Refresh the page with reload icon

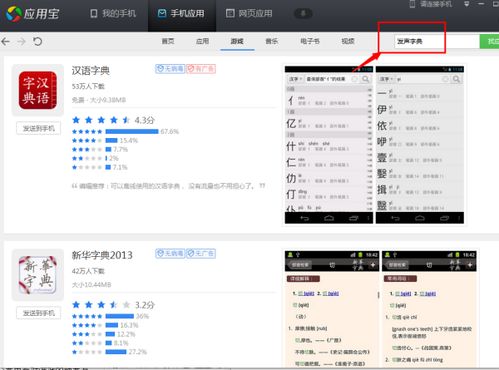37,42
